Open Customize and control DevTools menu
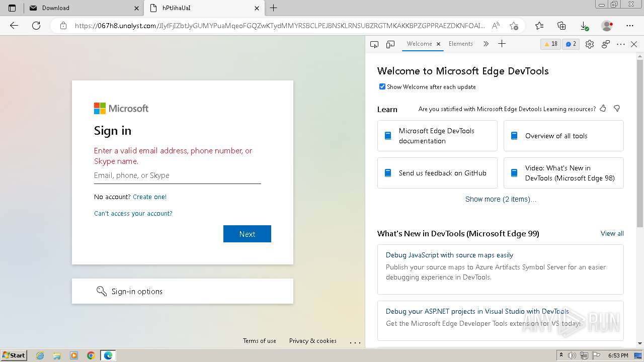Screen dimensions: 644x362 [621, 44]
